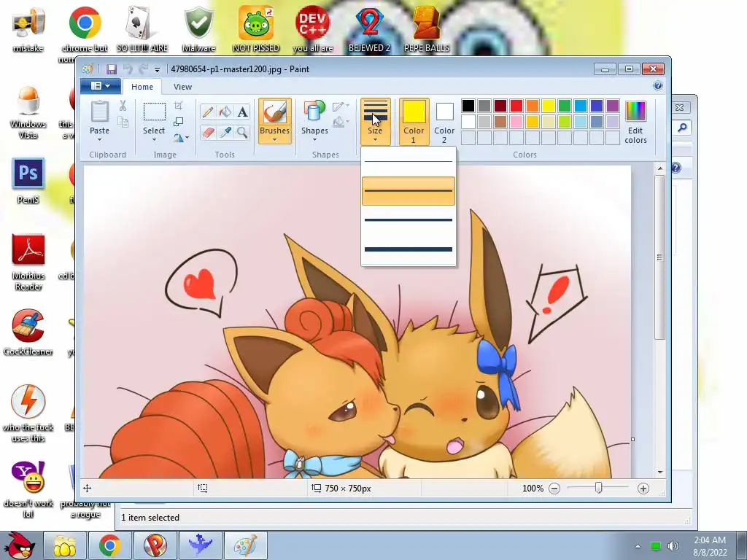Select Color 2 button

tap(444, 122)
